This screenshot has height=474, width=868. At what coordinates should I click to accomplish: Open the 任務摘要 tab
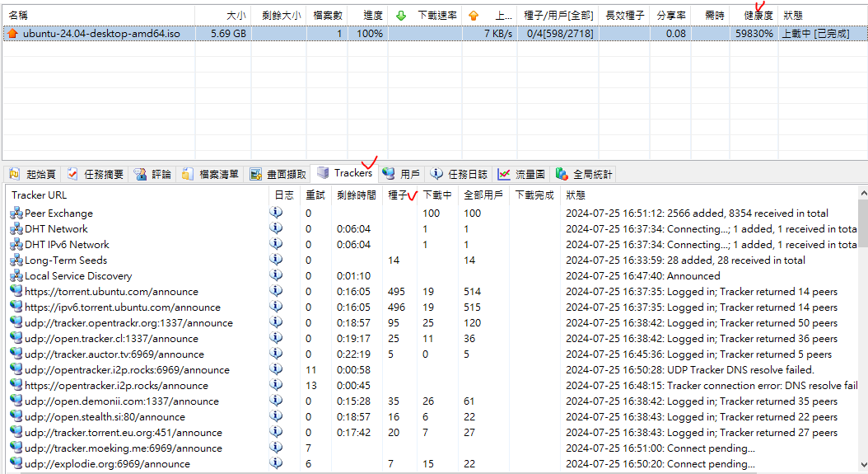(x=96, y=174)
